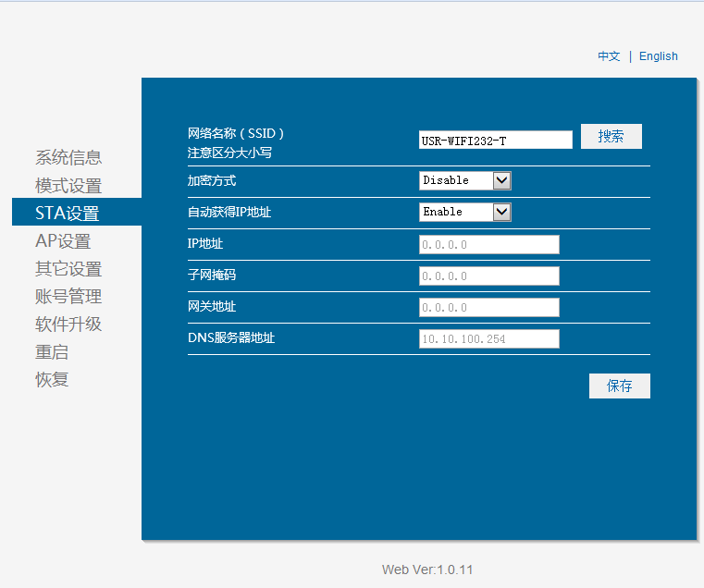Click the SSID input field
Screen dimensions: 704x588
pos(495,140)
